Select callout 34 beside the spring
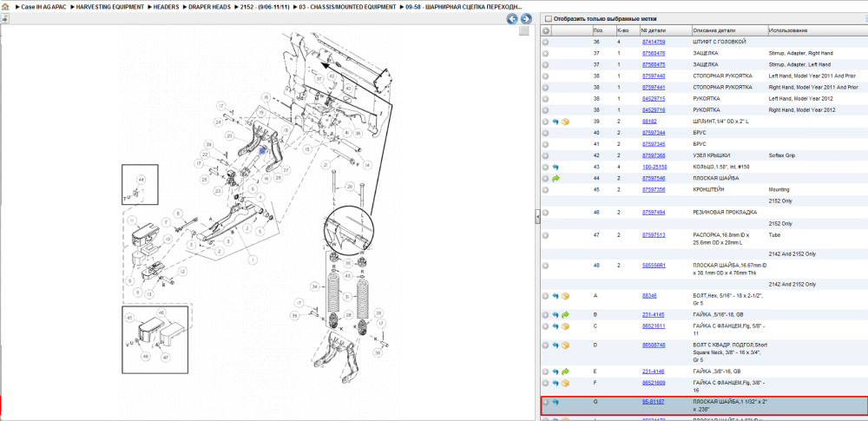The width and height of the screenshot is (868, 421). click(x=315, y=287)
